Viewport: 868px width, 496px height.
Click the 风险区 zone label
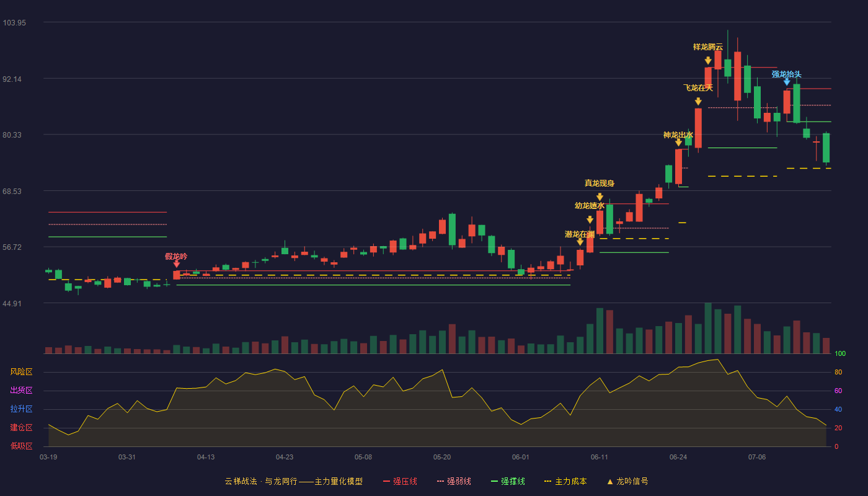(21, 372)
